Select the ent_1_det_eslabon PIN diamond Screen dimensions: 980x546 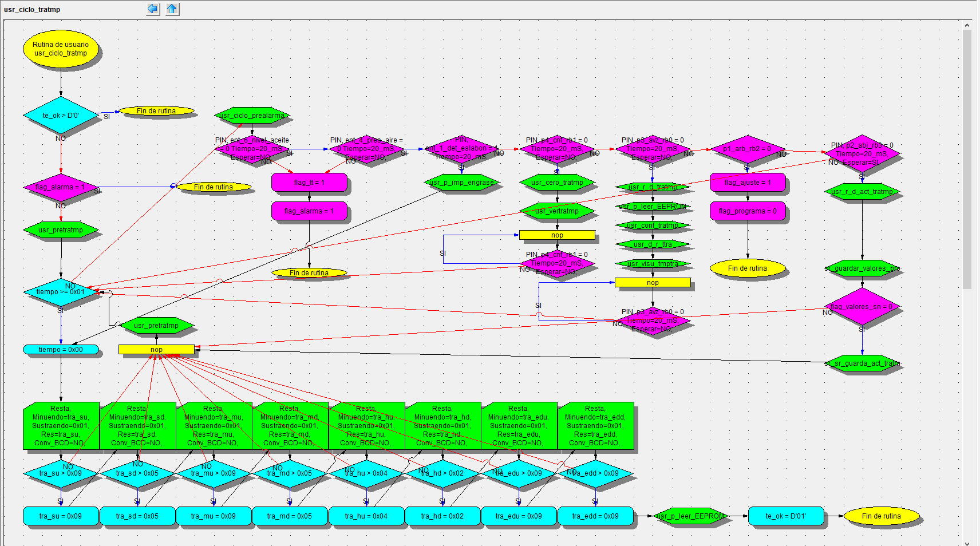461,149
